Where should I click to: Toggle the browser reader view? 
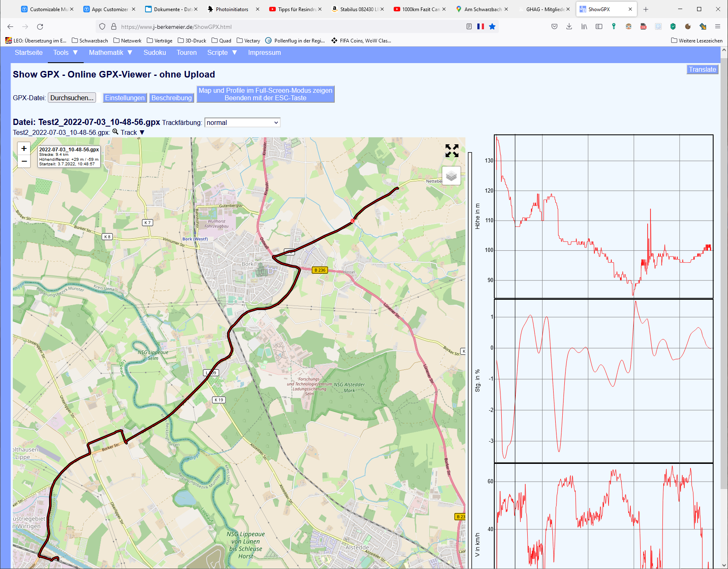pyautogui.click(x=469, y=27)
